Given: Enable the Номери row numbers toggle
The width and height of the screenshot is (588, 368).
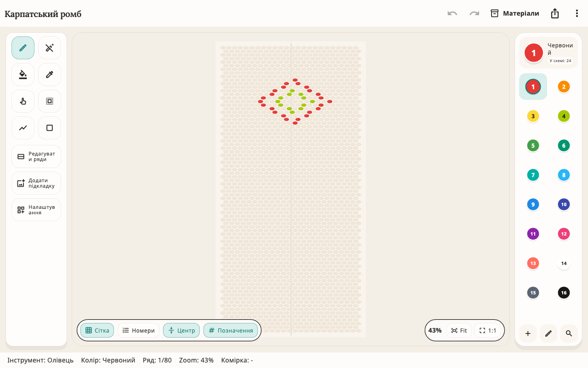Looking at the screenshot, I should [138, 330].
